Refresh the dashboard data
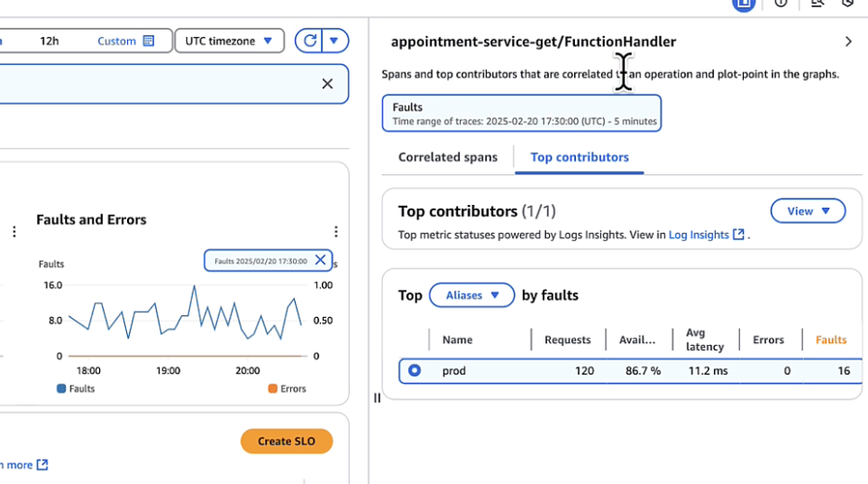Screen dimensions: 868x484 [x=309, y=41]
